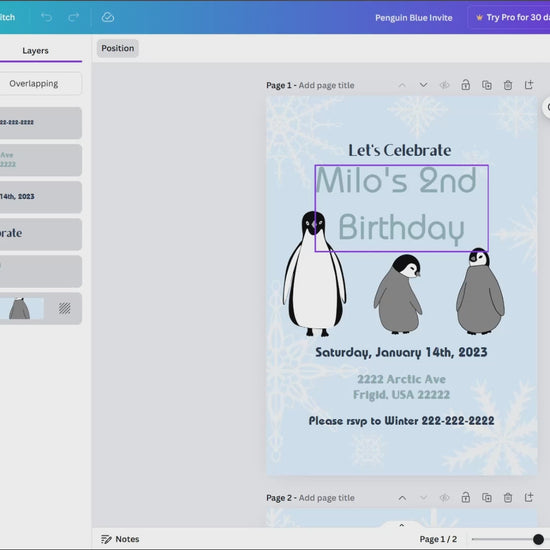Redo the last action
The width and height of the screenshot is (550, 550).
click(x=73, y=17)
